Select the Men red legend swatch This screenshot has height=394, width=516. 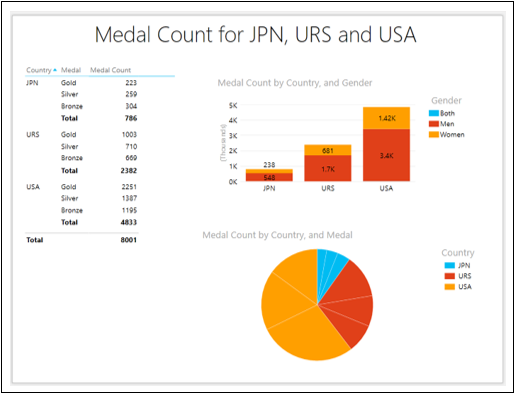pyautogui.click(x=434, y=124)
